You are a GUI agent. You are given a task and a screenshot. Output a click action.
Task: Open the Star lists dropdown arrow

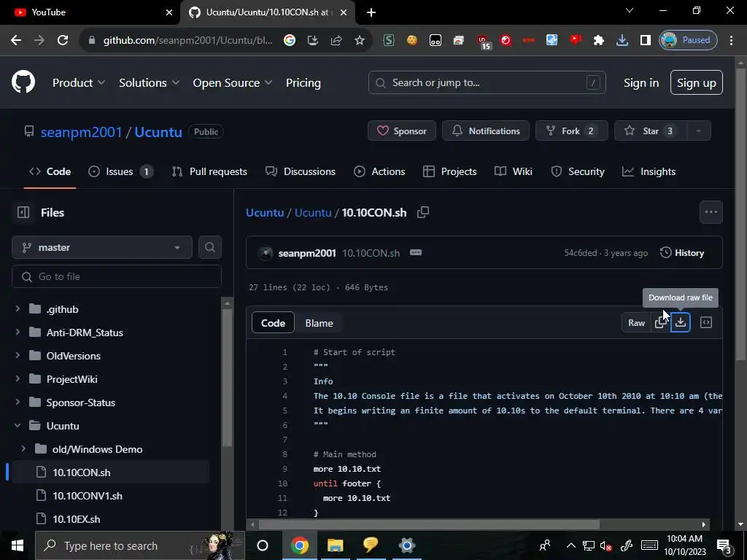point(698,131)
